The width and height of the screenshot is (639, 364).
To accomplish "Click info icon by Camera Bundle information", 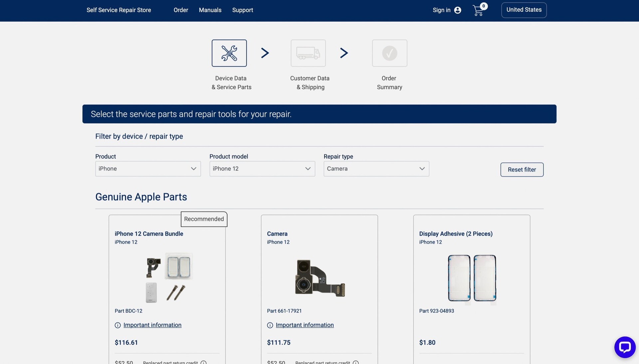I will [117, 325].
